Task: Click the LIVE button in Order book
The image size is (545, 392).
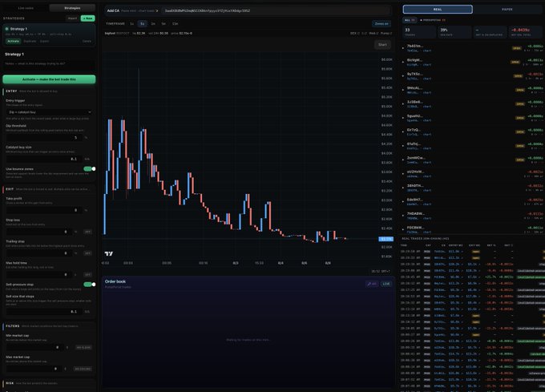Action: [x=386, y=284]
